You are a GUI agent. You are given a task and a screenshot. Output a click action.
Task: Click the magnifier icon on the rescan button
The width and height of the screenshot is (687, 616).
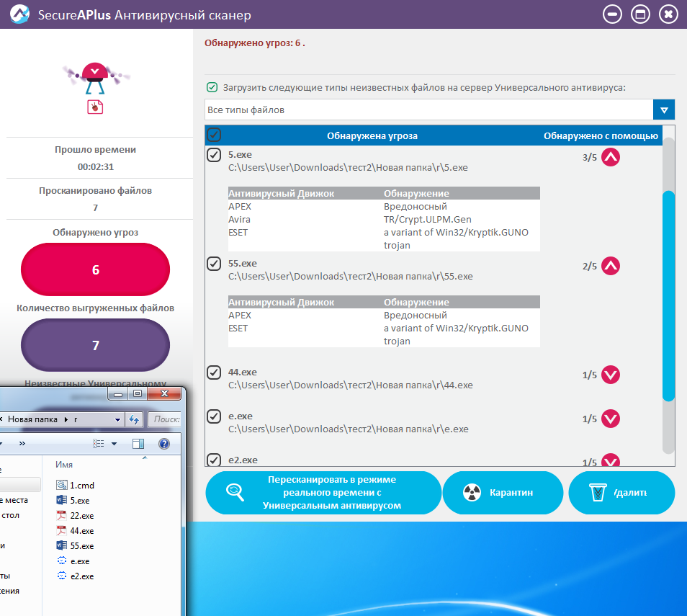(235, 492)
